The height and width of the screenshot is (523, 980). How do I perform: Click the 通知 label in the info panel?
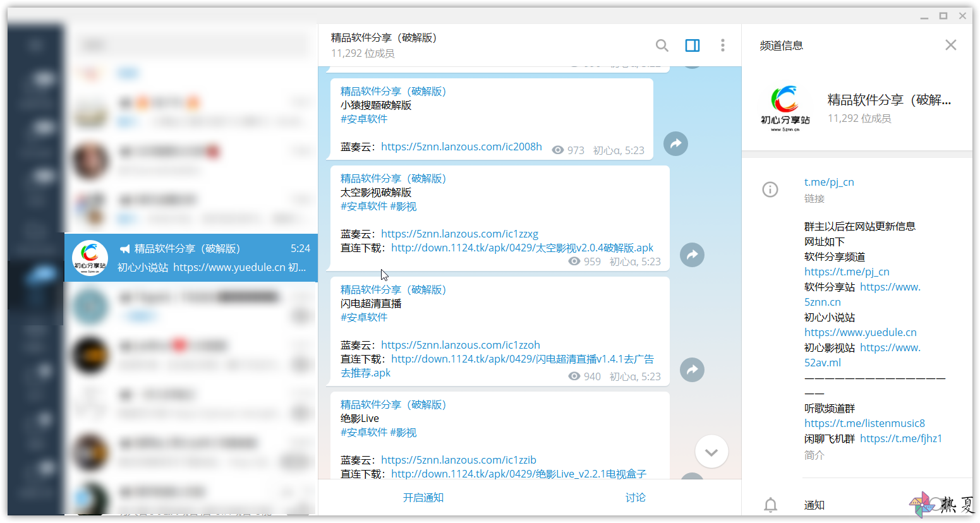click(x=814, y=505)
